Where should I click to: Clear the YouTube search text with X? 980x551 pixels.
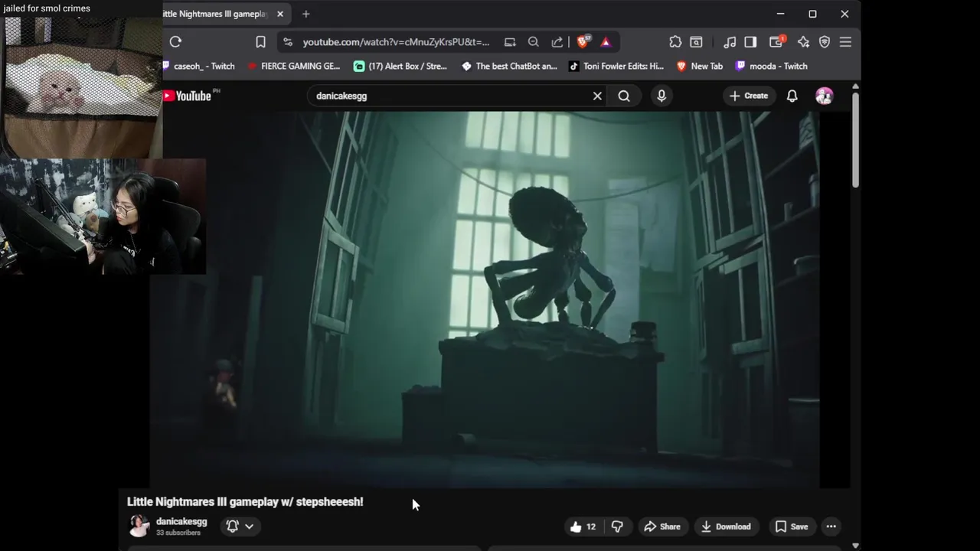pos(597,96)
